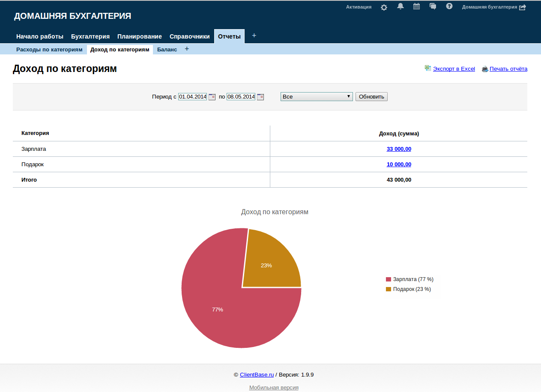Click the notifications bell icon

[x=401, y=6]
